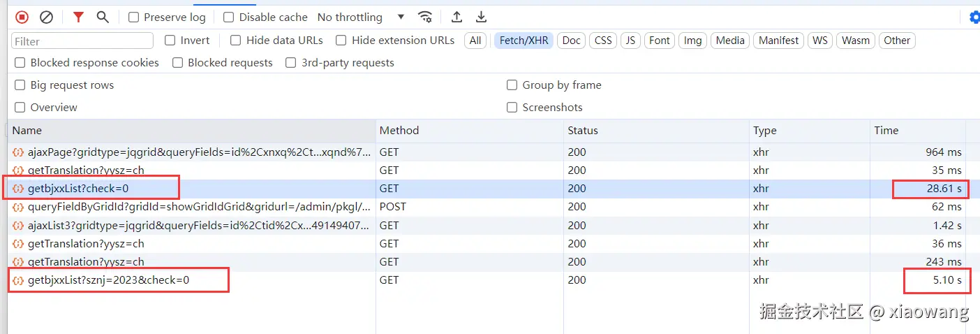Click the import HAR upload icon

tap(456, 17)
